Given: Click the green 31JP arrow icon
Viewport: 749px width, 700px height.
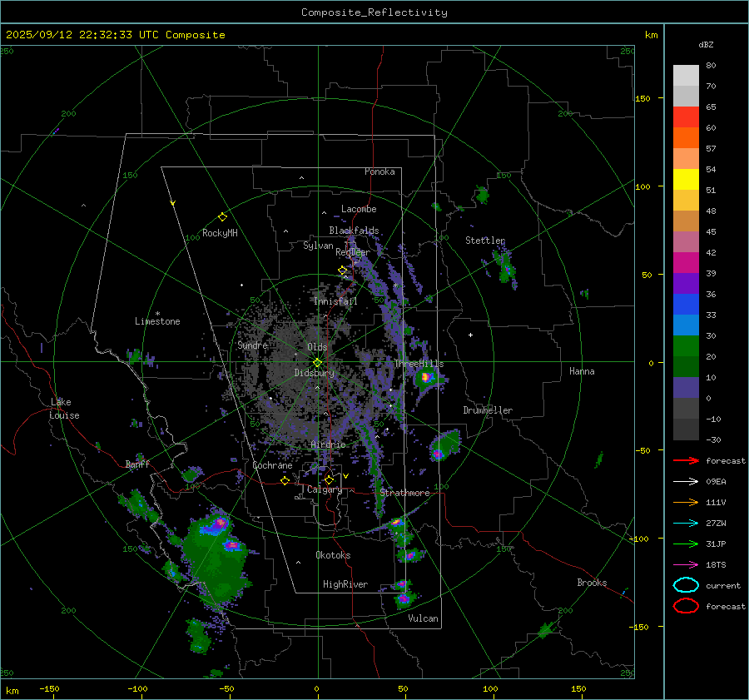Looking at the screenshot, I should coord(686,544).
